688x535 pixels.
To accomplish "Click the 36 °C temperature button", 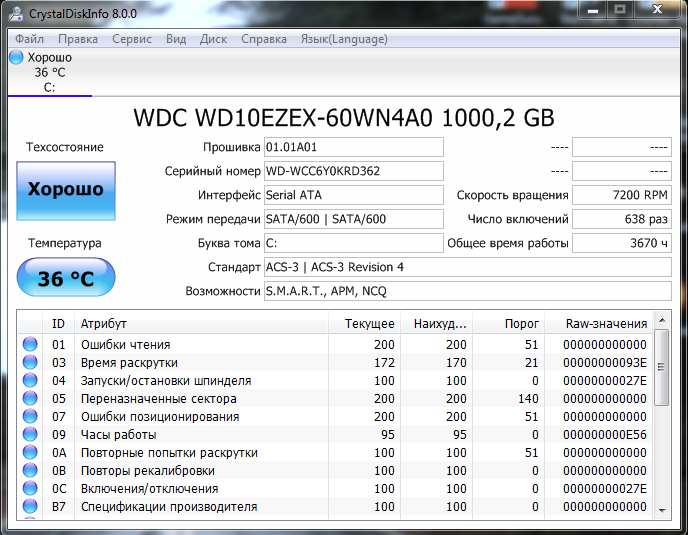I will coord(66,277).
